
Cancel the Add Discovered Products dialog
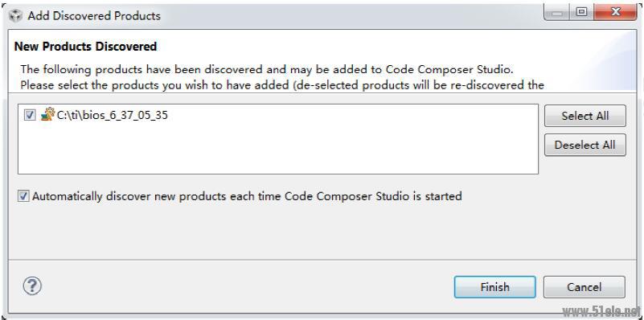point(584,287)
